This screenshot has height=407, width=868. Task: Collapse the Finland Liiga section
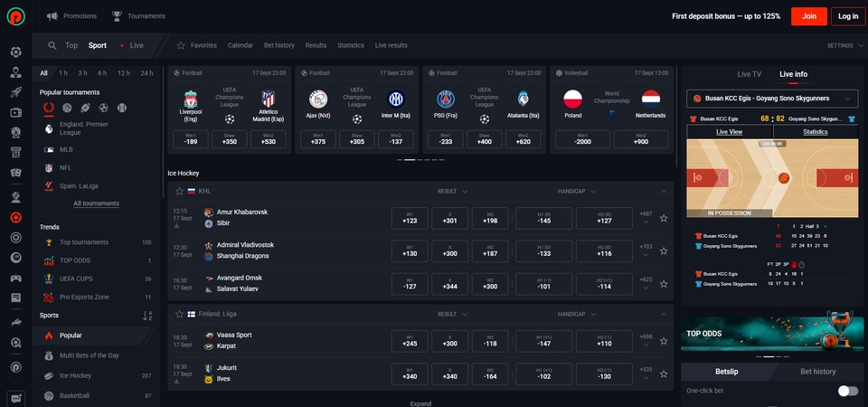[x=664, y=314]
